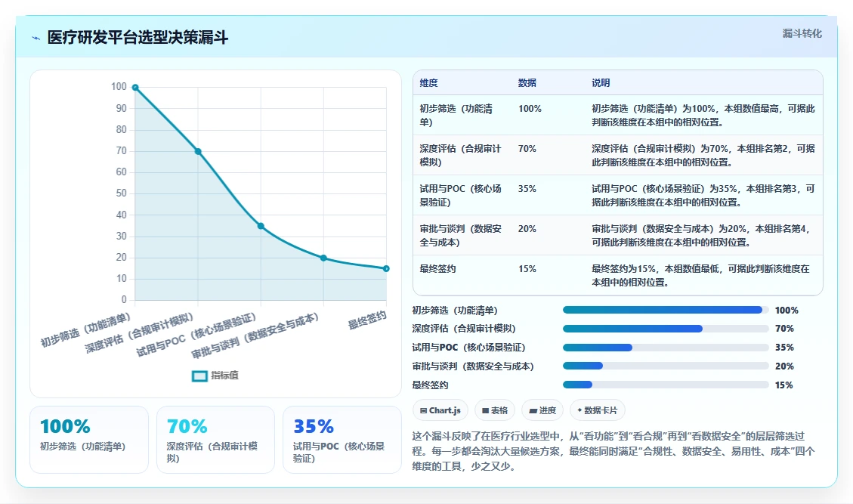Click the 指标值 legend label

(x=224, y=376)
